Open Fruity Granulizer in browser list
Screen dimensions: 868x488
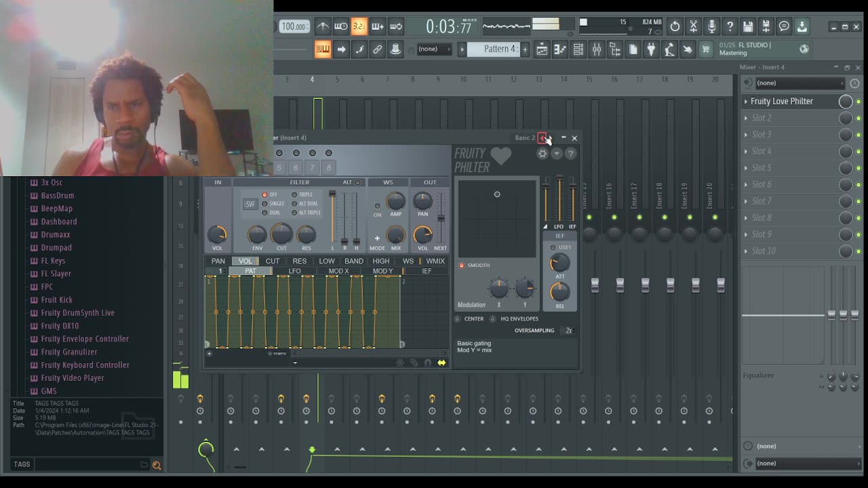[69, 352]
